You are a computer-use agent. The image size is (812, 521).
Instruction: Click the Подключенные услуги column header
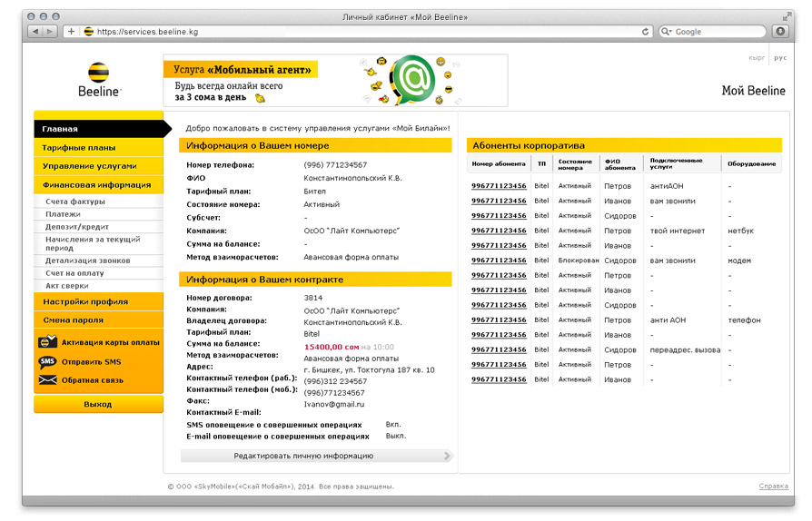(677, 163)
